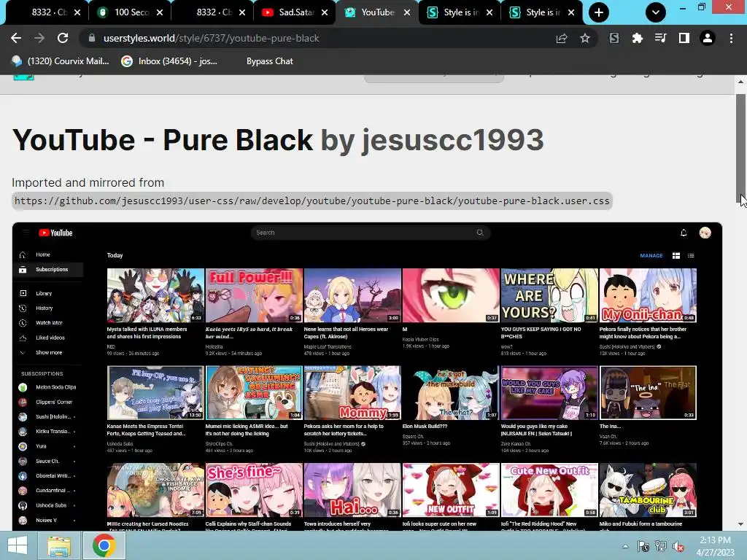Close the Sad.Satan tab

click(325, 12)
